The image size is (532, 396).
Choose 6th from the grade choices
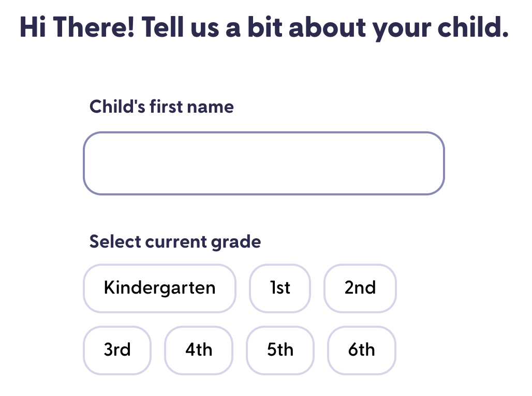361,350
